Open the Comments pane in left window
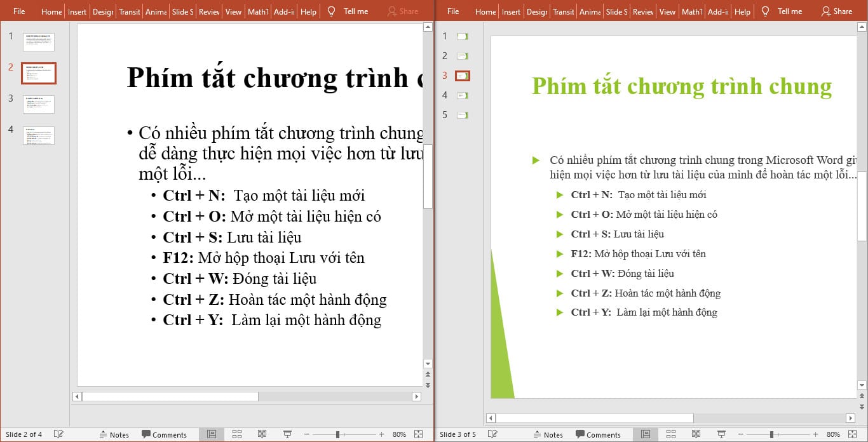868x442 pixels. 165,434
